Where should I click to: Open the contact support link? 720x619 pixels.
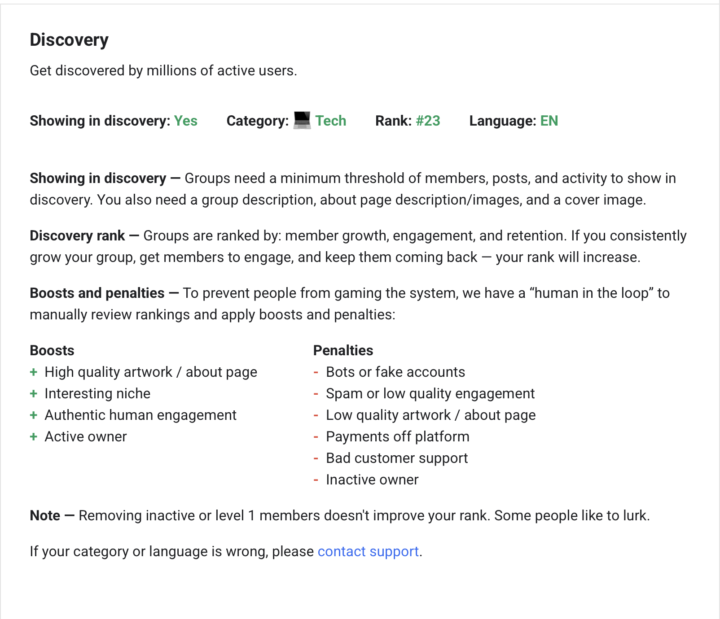click(x=368, y=551)
